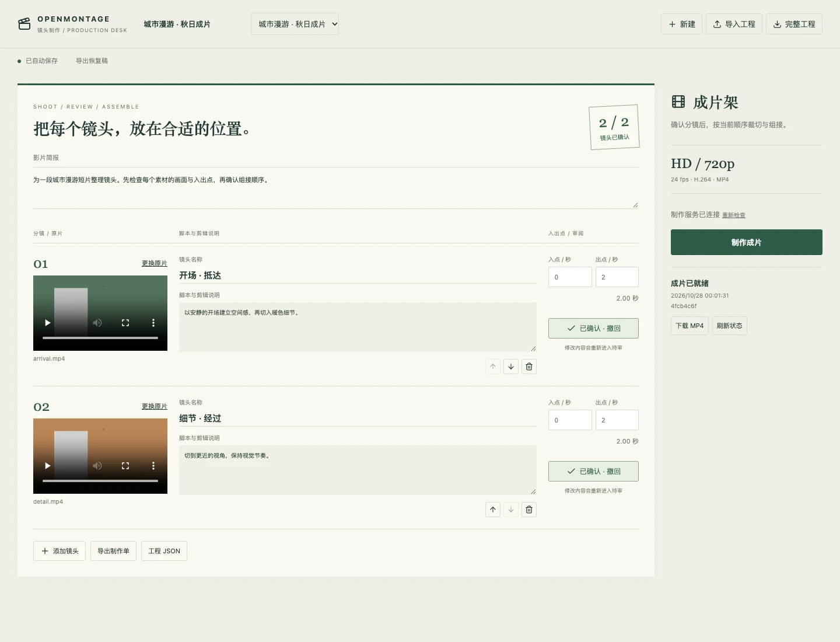Delete shot 02 with trash icon
Screen dimensions: 840x642
coord(529,510)
